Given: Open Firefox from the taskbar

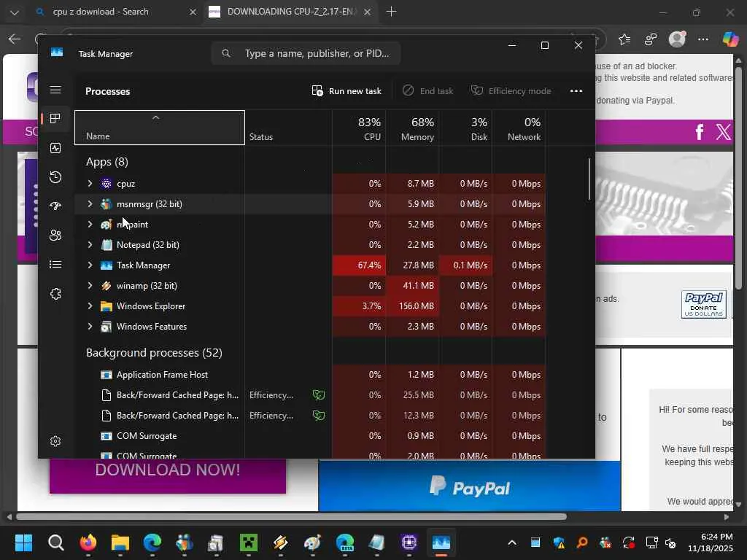Looking at the screenshot, I should point(88,542).
